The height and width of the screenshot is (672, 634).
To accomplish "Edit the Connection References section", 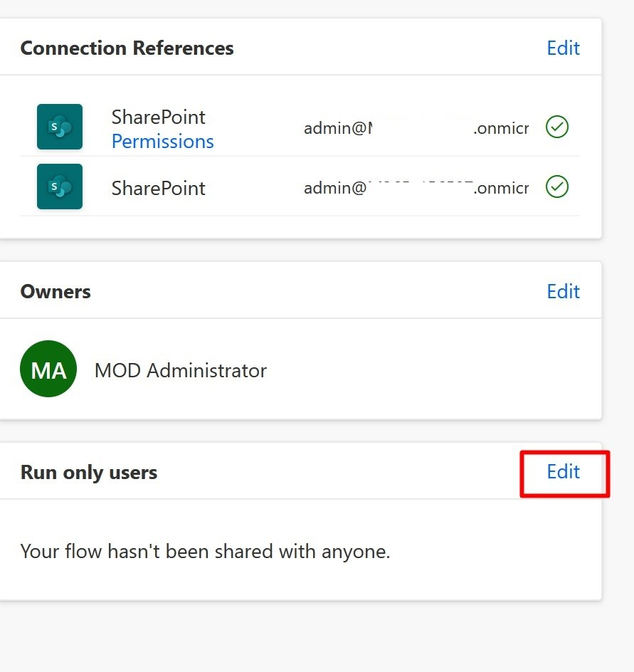I will pyautogui.click(x=563, y=48).
